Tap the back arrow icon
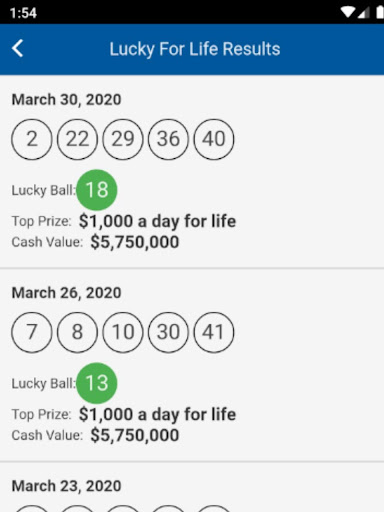Screen dimensions: 384x512 point(18,49)
